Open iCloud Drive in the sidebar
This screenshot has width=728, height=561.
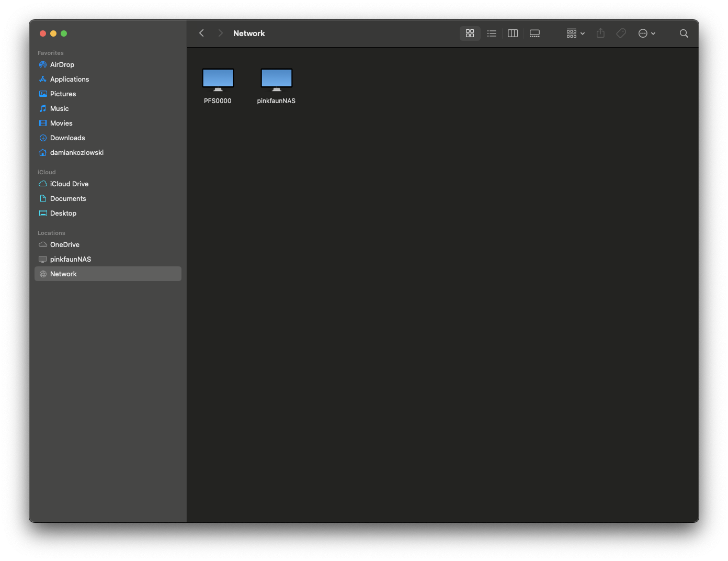click(108, 184)
